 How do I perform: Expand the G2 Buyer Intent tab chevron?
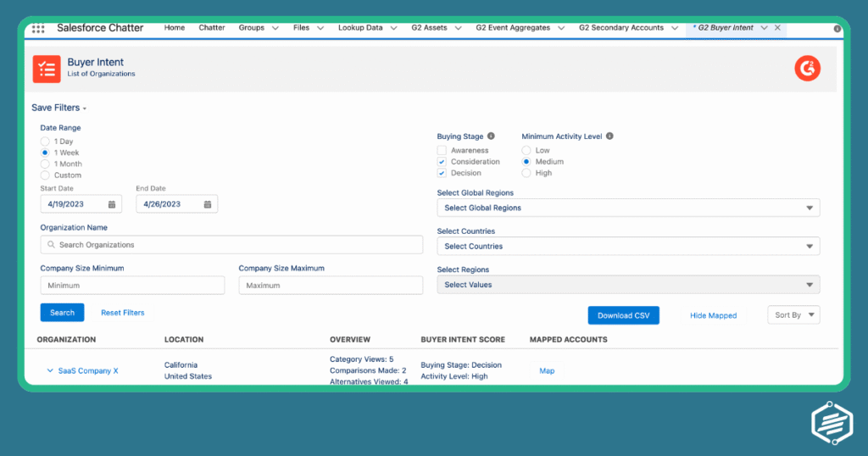click(764, 28)
